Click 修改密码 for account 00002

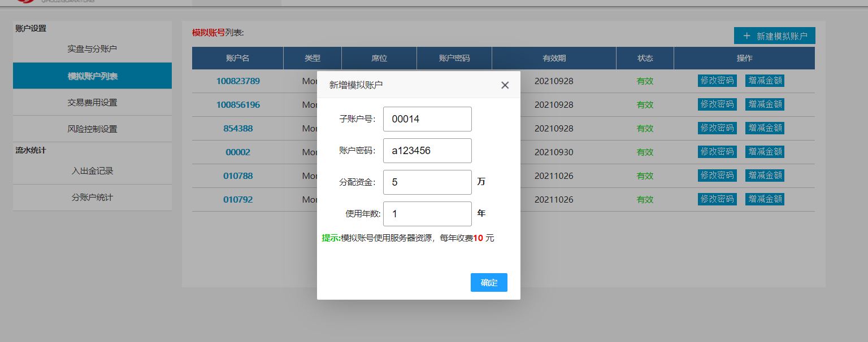coord(717,152)
